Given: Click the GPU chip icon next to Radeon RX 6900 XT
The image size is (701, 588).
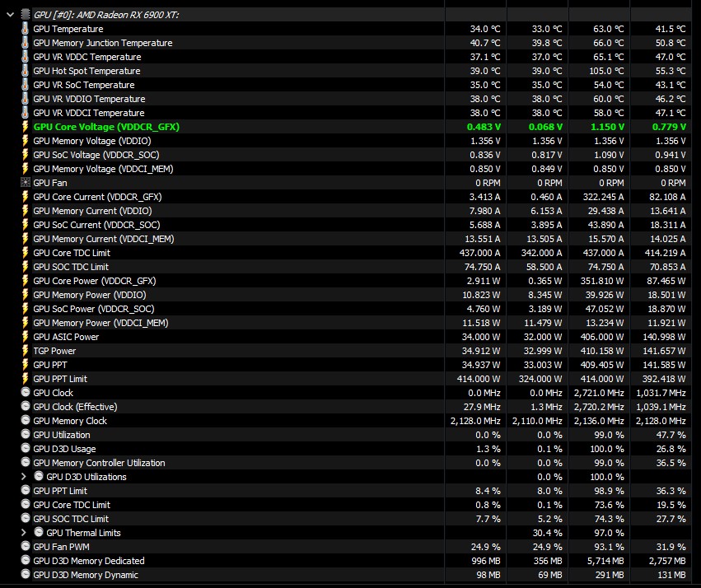Looking at the screenshot, I should [26, 15].
